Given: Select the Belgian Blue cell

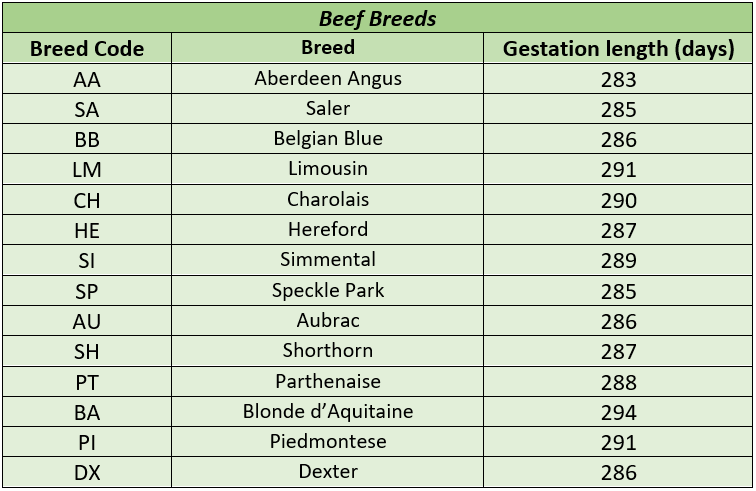Looking at the screenshot, I should point(328,139).
